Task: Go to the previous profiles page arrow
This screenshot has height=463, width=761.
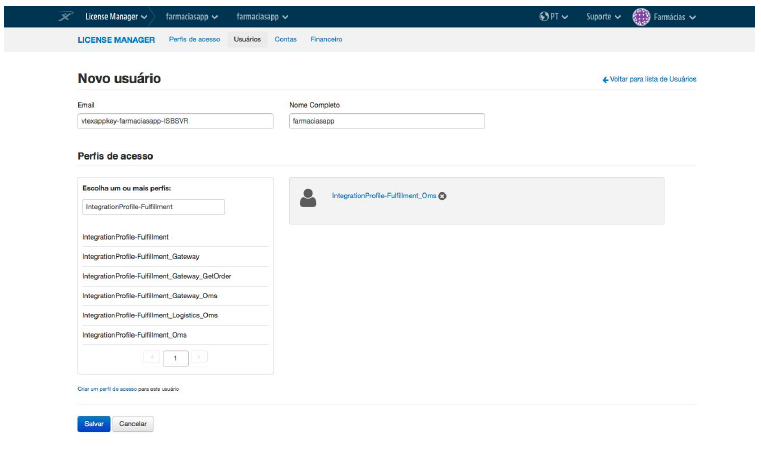Action: tap(151, 357)
